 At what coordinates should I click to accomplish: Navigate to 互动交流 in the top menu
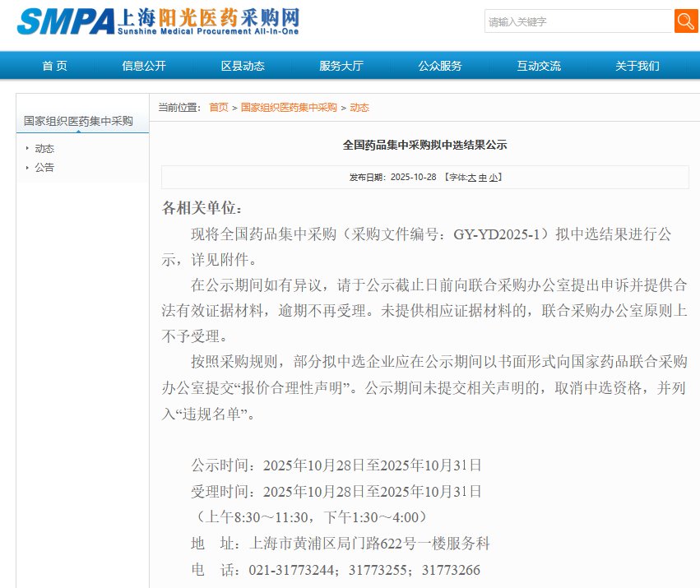click(539, 66)
